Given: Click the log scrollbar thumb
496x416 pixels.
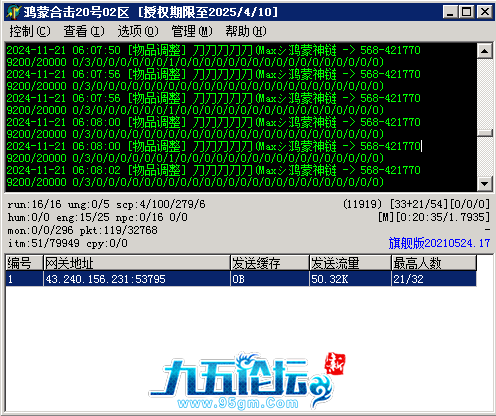Looking at the screenshot, I should coord(485,133).
